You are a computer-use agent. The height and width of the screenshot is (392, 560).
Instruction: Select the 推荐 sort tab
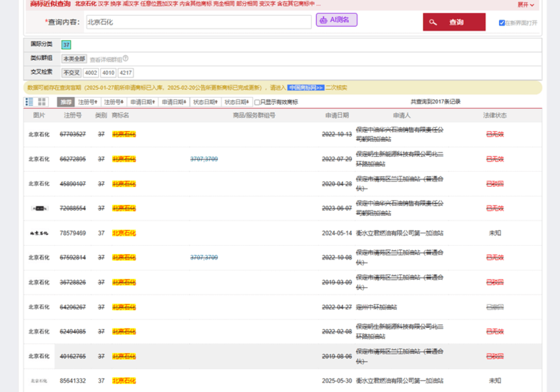click(x=66, y=102)
